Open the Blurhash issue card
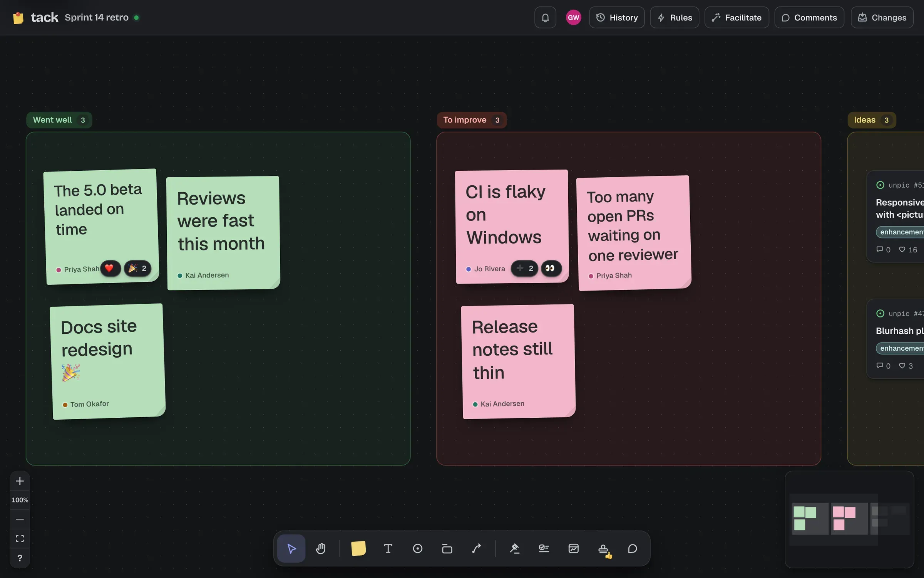The image size is (924, 578). [896, 339]
